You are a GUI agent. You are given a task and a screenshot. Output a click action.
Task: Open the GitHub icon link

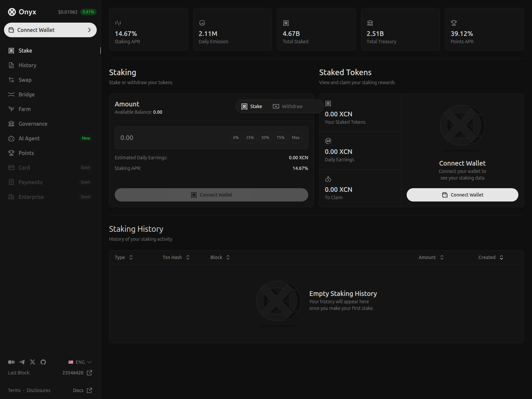pos(43,362)
